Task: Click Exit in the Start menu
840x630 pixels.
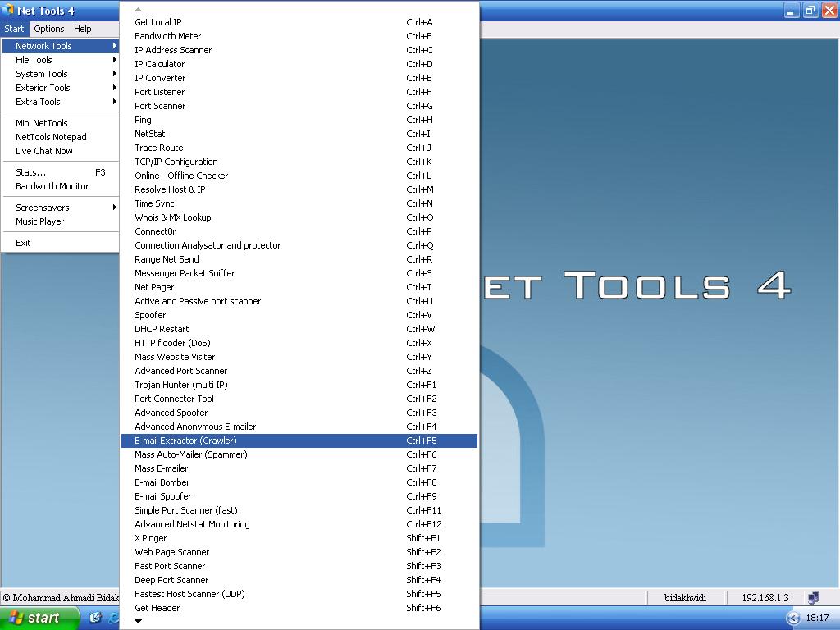Action: (x=23, y=243)
